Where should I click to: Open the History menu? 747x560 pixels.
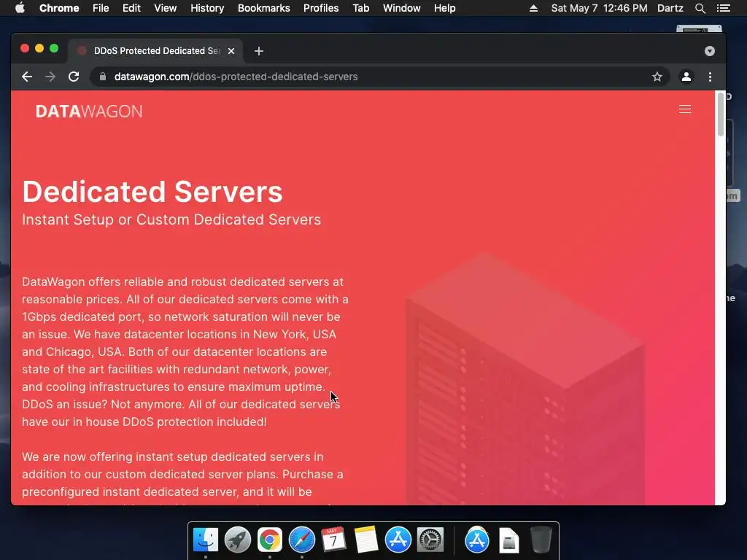click(x=207, y=8)
